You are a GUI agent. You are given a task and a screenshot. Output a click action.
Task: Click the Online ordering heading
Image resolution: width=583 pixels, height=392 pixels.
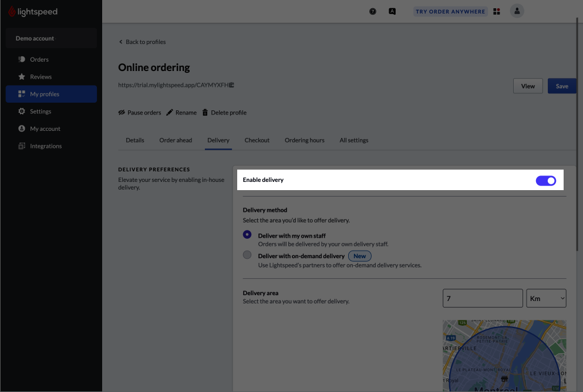(x=154, y=67)
